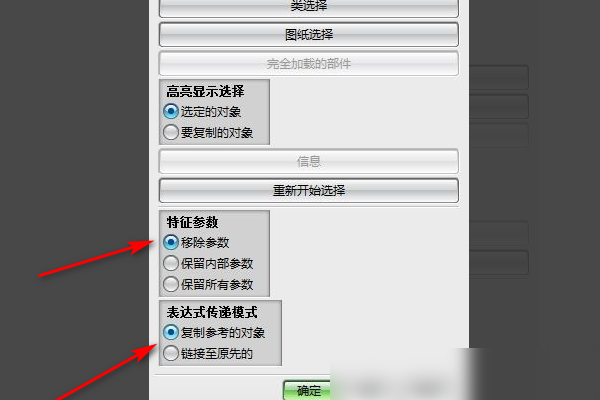
Task: Choose 要复制的对象 highlight option
Action: click(208, 132)
